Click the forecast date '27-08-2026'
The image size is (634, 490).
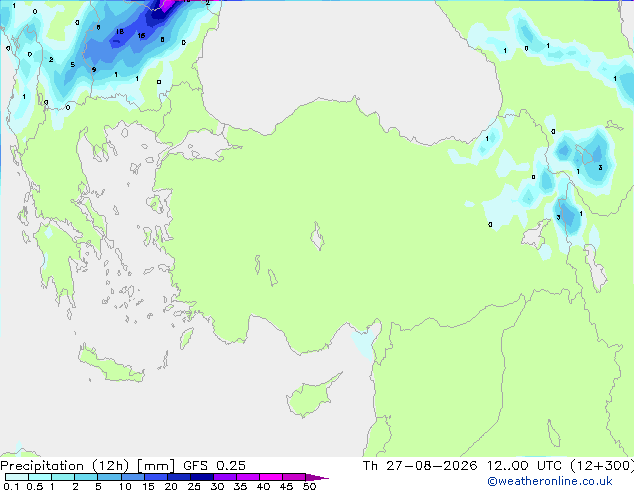coord(431,466)
